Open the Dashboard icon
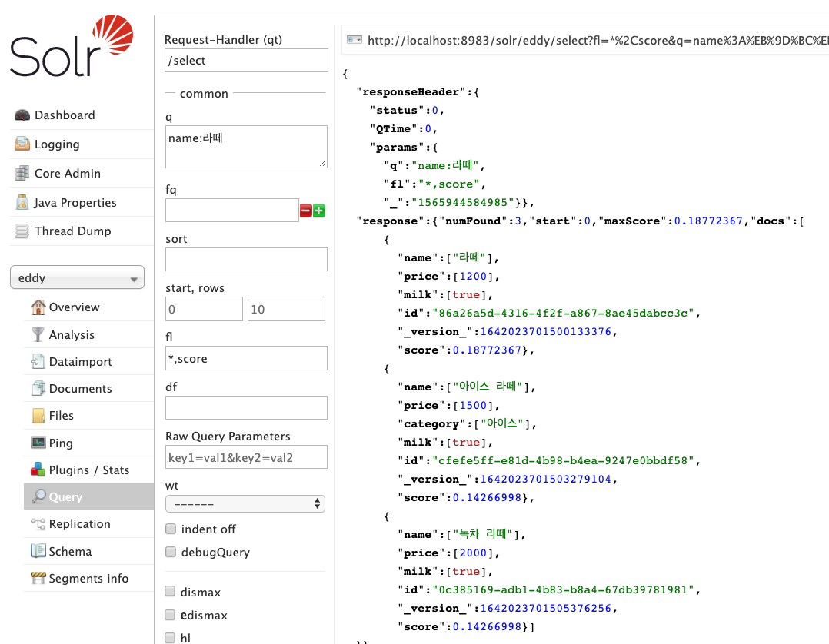The width and height of the screenshot is (829, 644). (22, 115)
